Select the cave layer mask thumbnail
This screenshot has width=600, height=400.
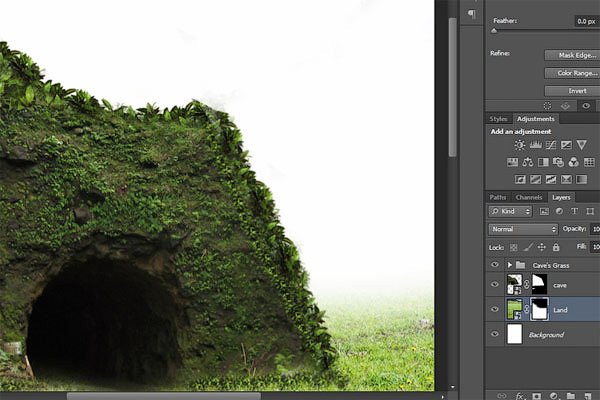[540, 284]
